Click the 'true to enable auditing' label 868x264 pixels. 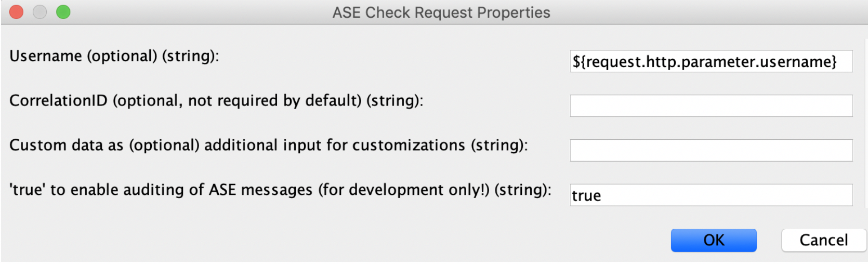[156, 190]
